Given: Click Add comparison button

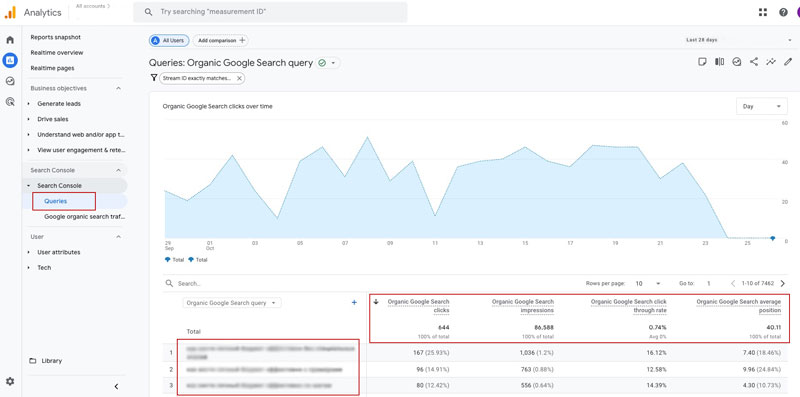Looking at the screenshot, I should coord(221,40).
